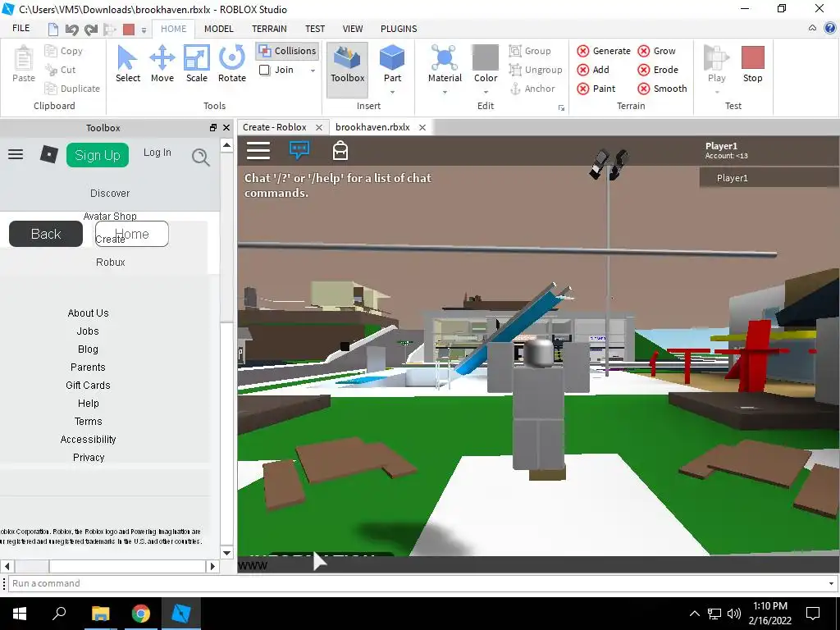Stop the running test
Image resolution: width=840 pixels, height=630 pixels.
click(753, 64)
